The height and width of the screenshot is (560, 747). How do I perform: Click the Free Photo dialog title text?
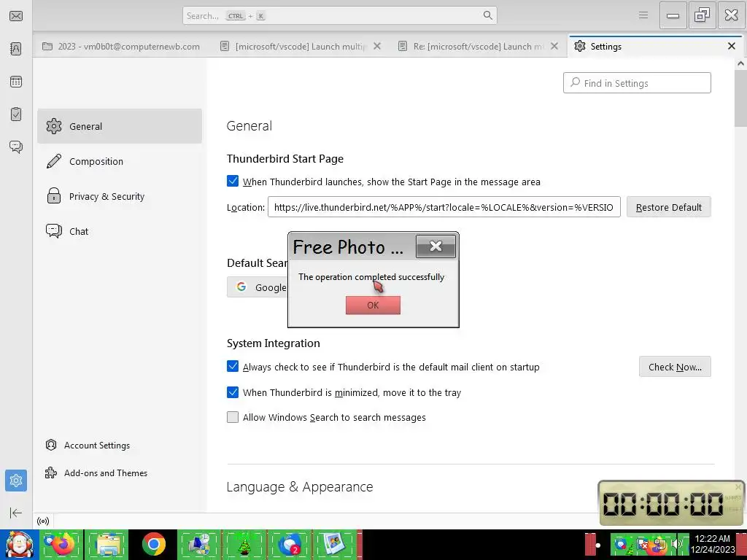click(x=348, y=246)
